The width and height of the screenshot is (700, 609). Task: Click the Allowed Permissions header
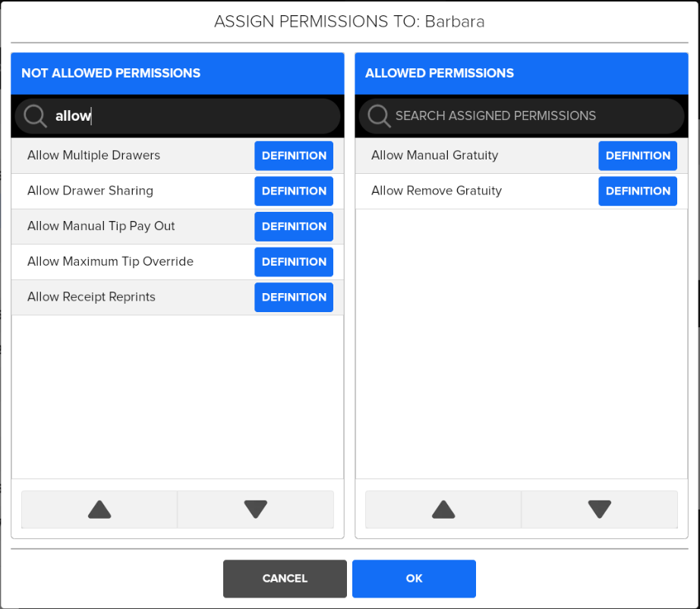pos(522,73)
